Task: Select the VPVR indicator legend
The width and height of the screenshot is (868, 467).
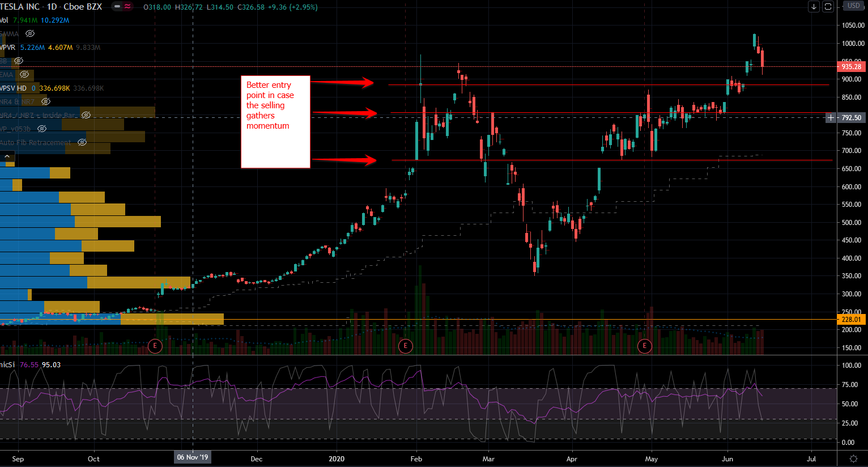Action: [8, 48]
